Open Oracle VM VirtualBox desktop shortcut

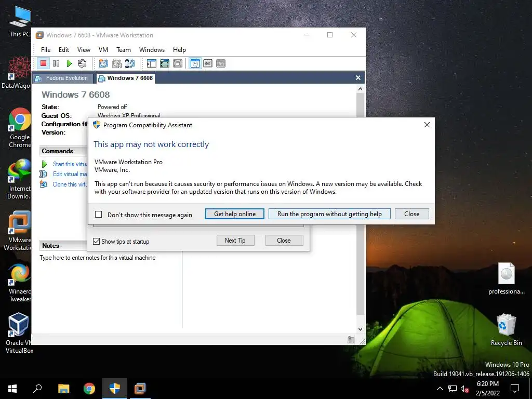coord(19,334)
